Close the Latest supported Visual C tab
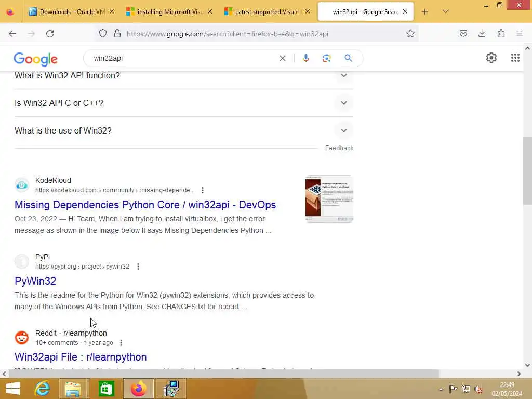Viewport: 532px width, 399px height. [x=308, y=12]
